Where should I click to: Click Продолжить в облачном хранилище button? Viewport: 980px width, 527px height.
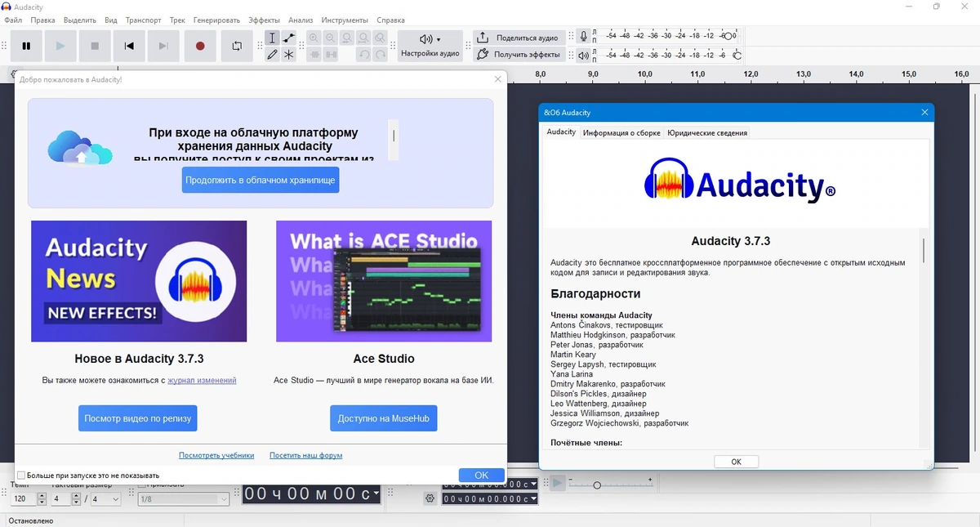261,180
